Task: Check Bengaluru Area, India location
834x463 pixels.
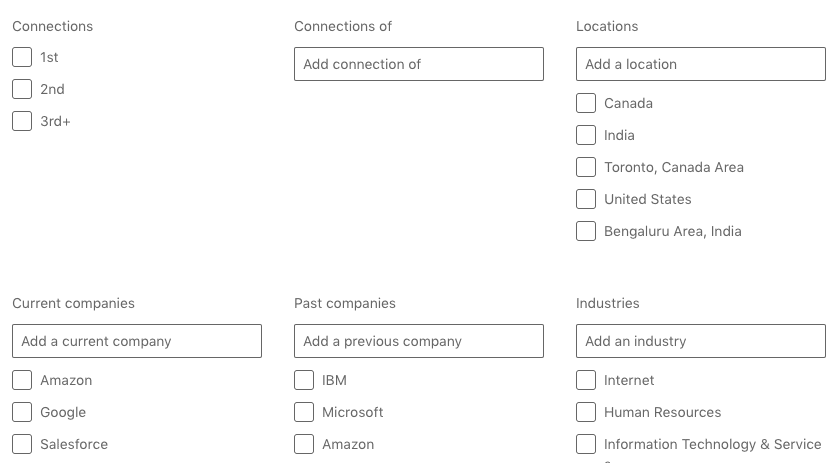Action: coord(586,231)
